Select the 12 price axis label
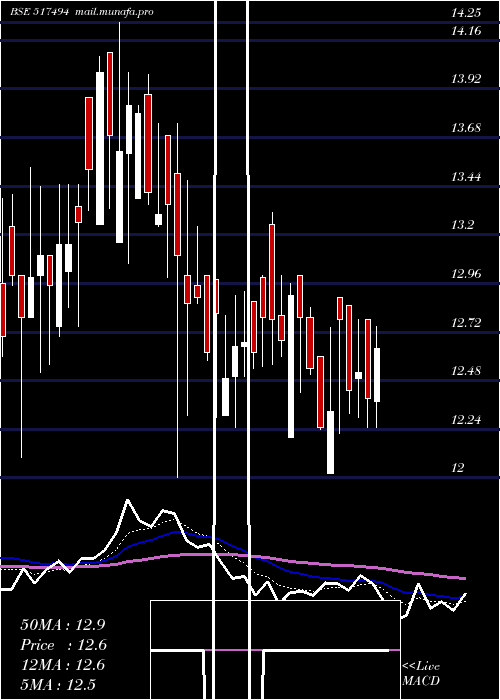The image size is (500, 700). tap(458, 468)
